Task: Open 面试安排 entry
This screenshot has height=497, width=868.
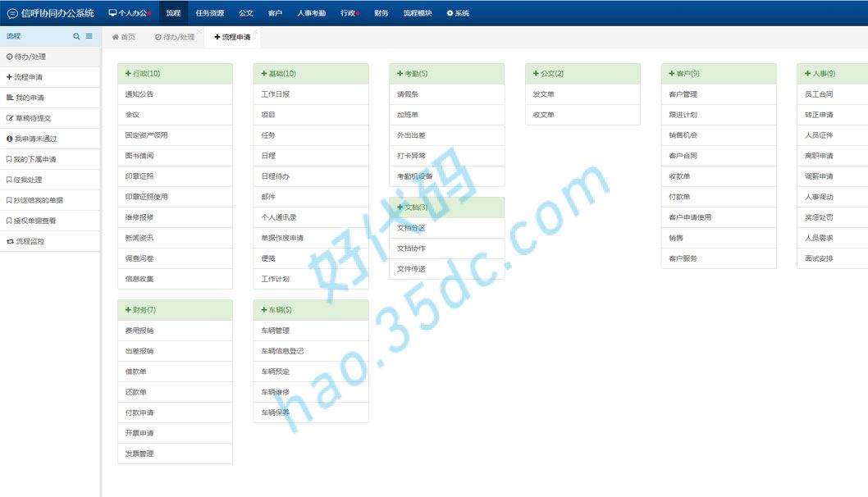Action: pyautogui.click(x=833, y=258)
